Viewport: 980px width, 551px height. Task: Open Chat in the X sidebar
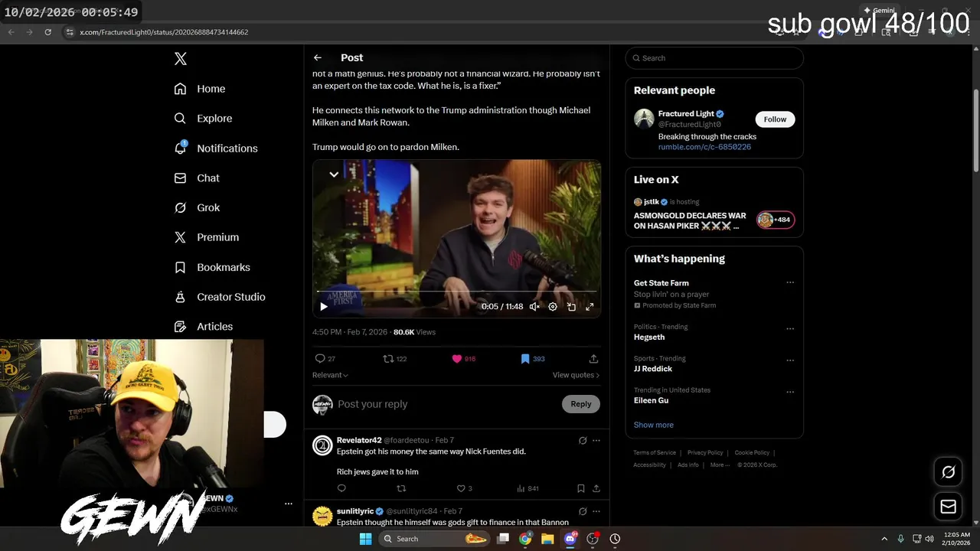[x=197, y=178]
